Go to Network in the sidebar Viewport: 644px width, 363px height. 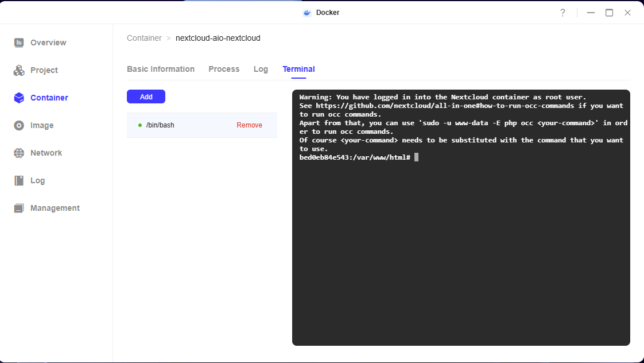(x=46, y=153)
